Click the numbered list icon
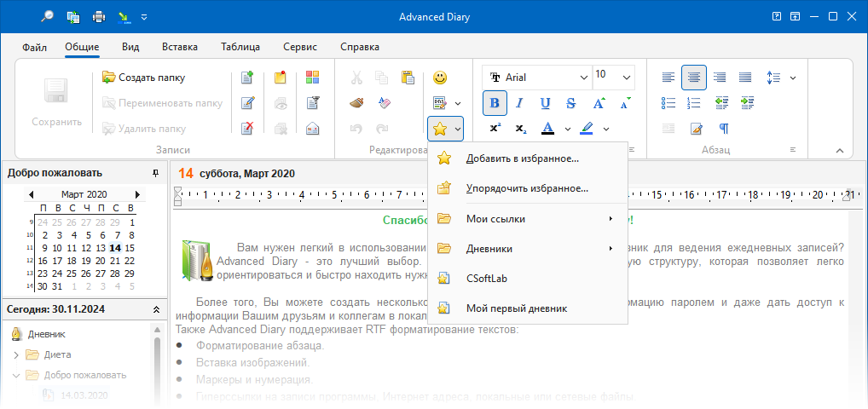 point(693,103)
